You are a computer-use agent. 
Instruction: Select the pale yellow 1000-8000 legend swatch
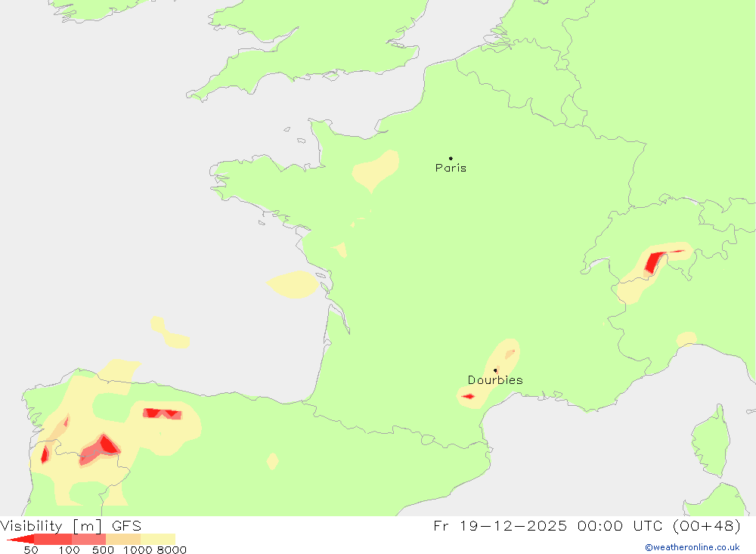click(158, 539)
